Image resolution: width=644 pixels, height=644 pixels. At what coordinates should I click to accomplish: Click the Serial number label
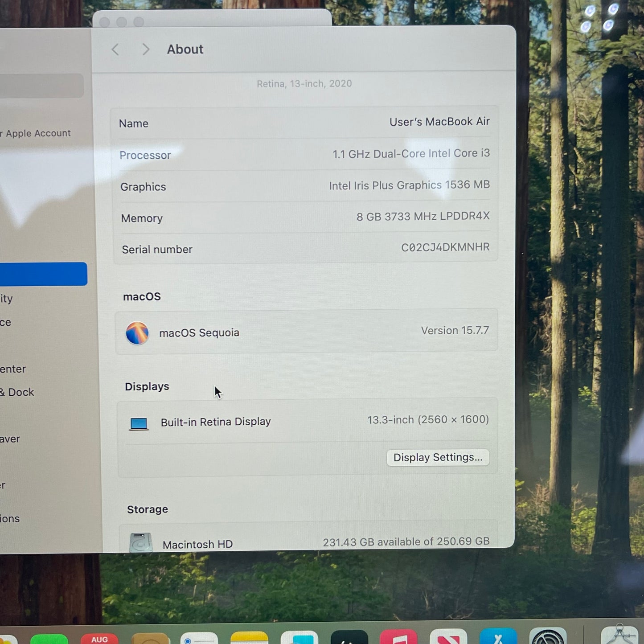tap(157, 250)
